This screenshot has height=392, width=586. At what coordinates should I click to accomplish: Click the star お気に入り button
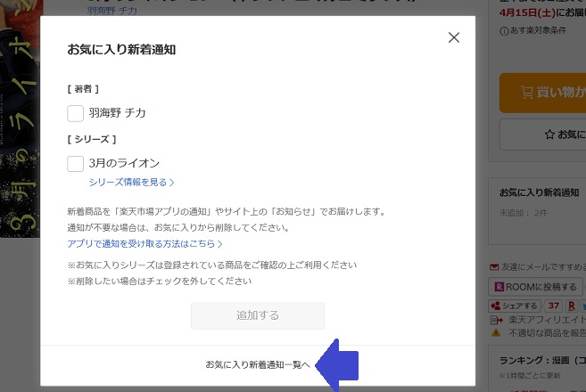pyautogui.click(x=542, y=135)
